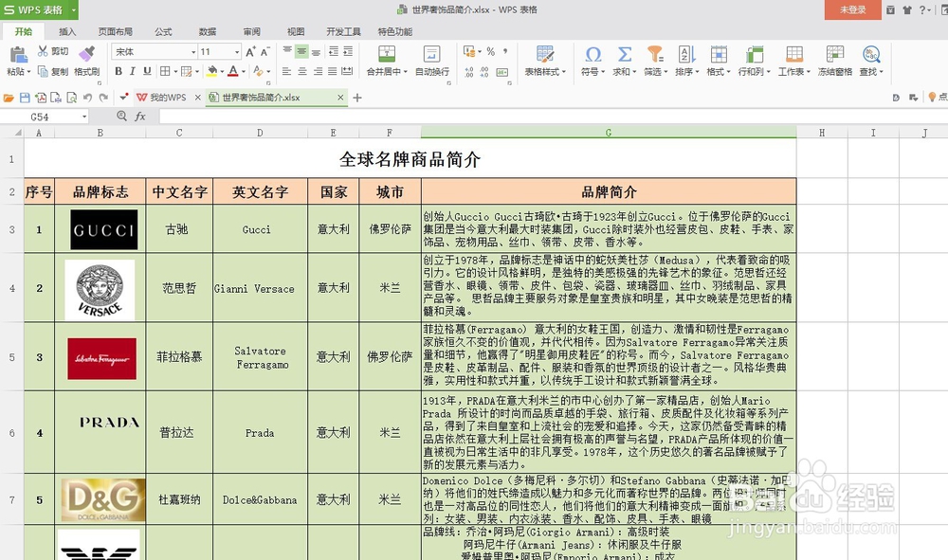
Task: Expand the paste (粘贴) dropdown arrow
Action: tap(27, 72)
